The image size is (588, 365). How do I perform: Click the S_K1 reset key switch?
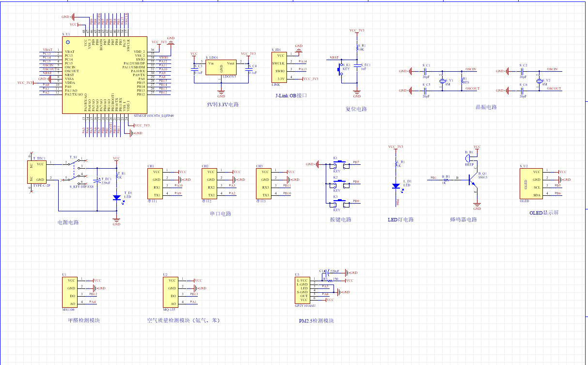(340, 69)
